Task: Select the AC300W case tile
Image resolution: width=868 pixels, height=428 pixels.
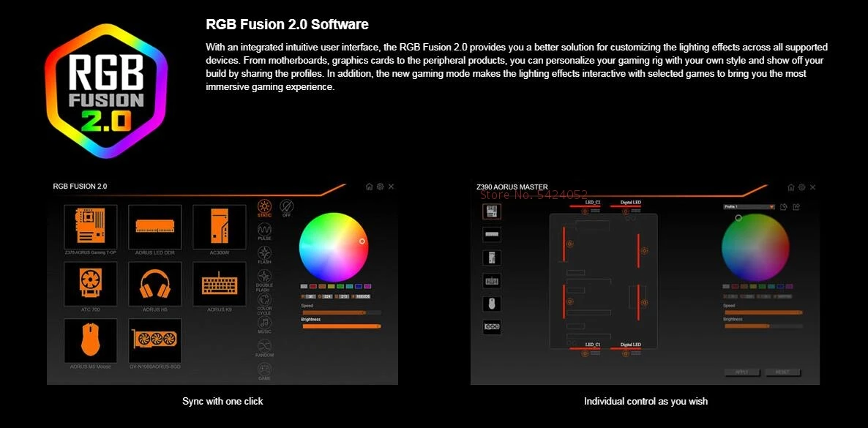Action: [220, 227]
